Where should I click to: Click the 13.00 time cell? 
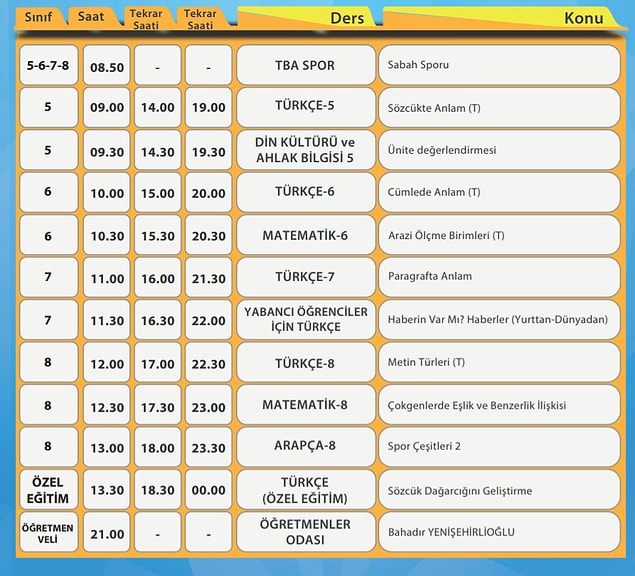107,447
